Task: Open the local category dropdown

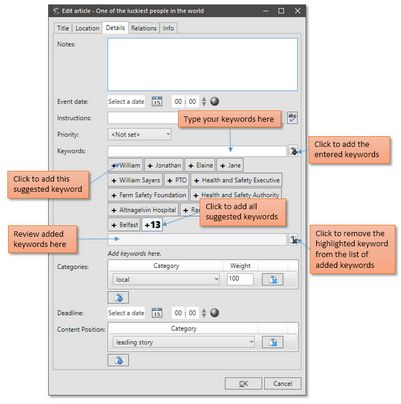Action: pyautogui.click(x=166, y=279)
